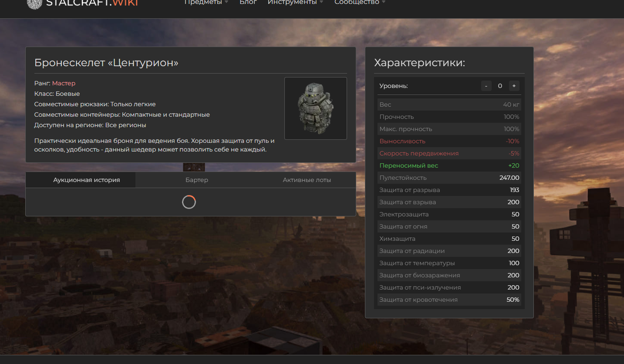Increase the level with the plus button
The height and width of the screenshot is (364, 624).
click(514, 86)
